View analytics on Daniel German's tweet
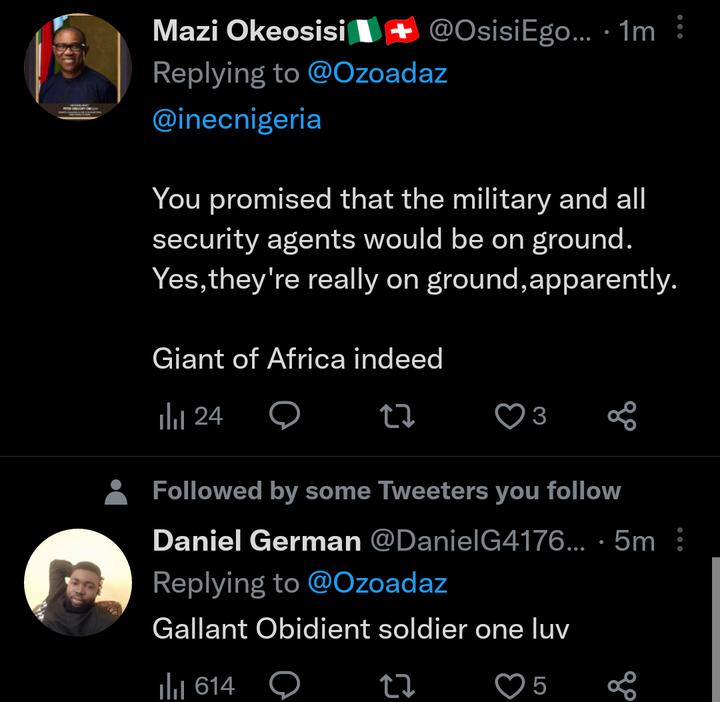Viewport: 720px width, 702px height. tap(197, 686)
